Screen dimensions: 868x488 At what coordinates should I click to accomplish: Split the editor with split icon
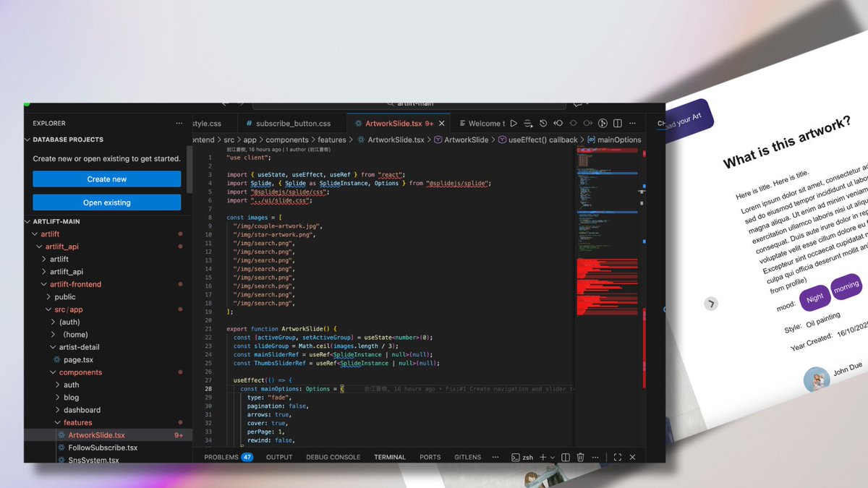617,124
